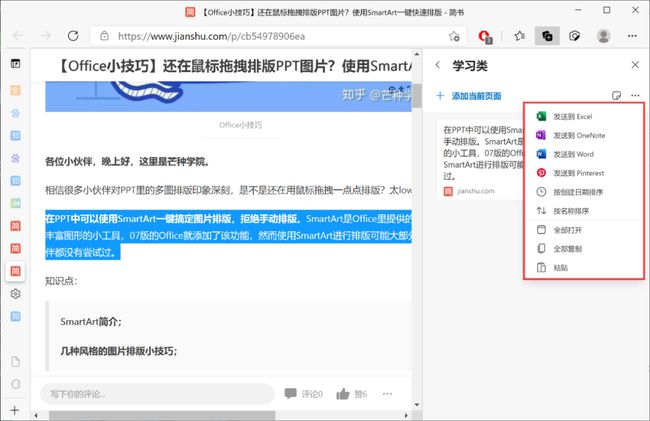Open jianshu.com source link on card

click(x=475, y=191)
